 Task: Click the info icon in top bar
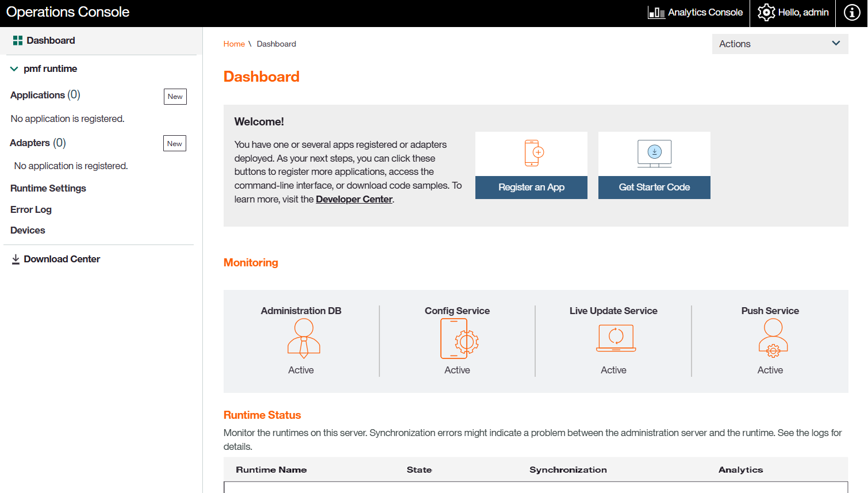point(852,13)
